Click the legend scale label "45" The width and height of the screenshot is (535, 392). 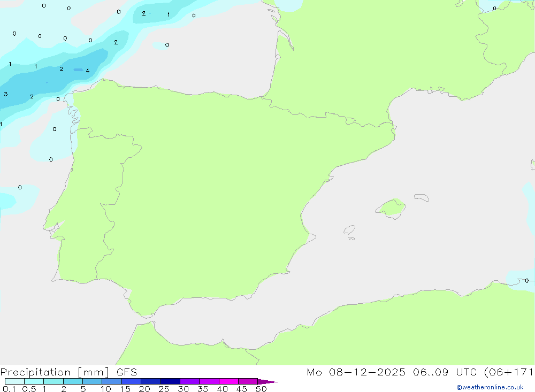click(242, 389)
